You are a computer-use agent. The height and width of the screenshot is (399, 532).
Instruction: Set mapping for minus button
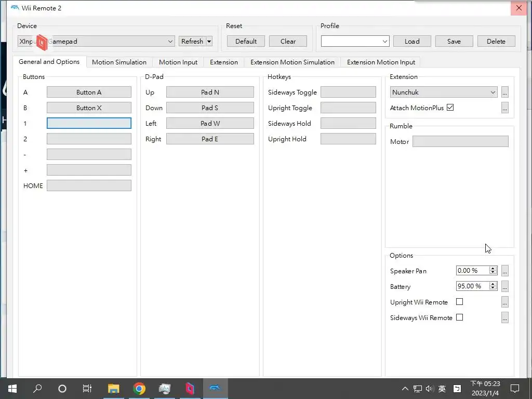89,154
